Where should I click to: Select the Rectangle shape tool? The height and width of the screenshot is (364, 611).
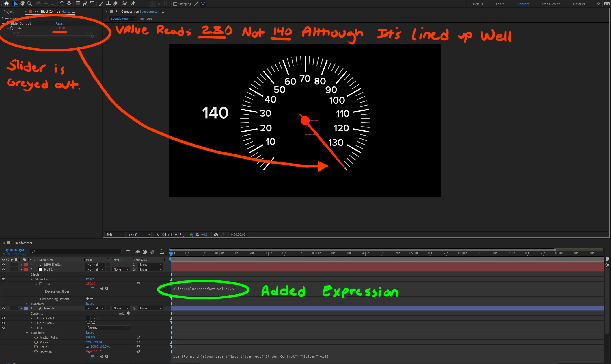click(78, 4)
